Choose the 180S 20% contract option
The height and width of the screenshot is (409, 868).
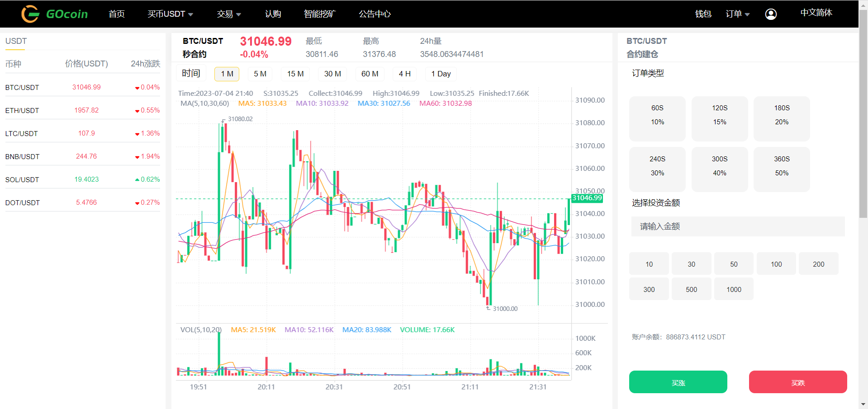782,118
